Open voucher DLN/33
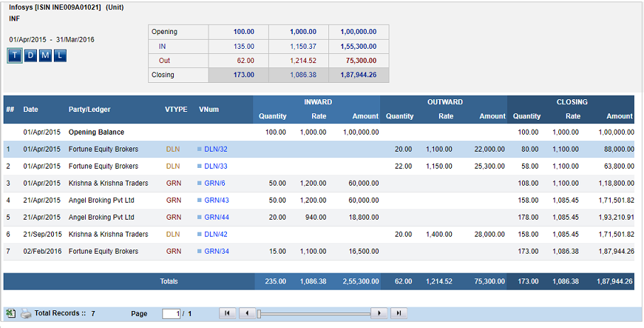This screenshot has width=644, height=328. tap(216, 166)
